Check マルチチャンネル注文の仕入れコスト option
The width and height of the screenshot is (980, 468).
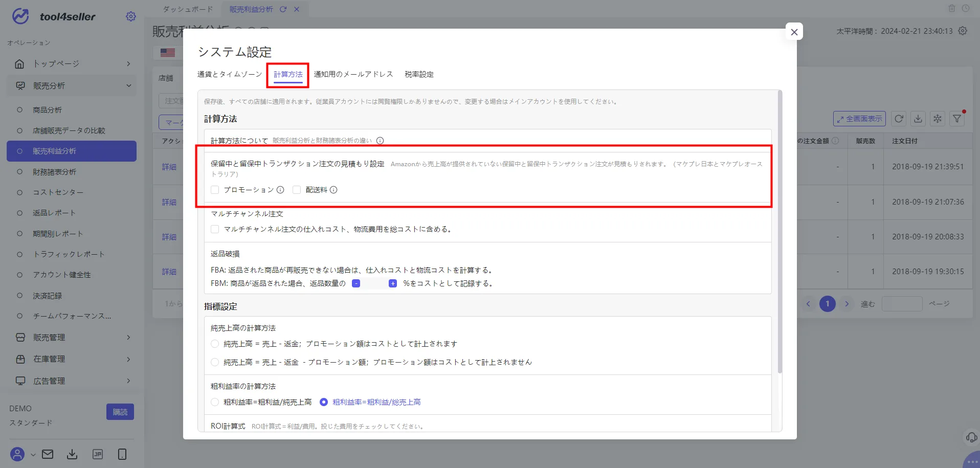[215, 229]
